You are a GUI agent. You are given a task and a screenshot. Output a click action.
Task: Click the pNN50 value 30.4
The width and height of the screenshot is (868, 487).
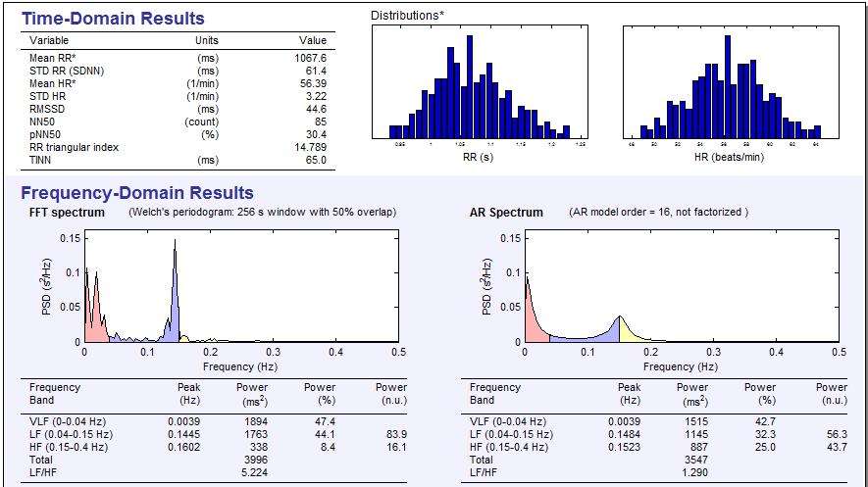point(316,134)
